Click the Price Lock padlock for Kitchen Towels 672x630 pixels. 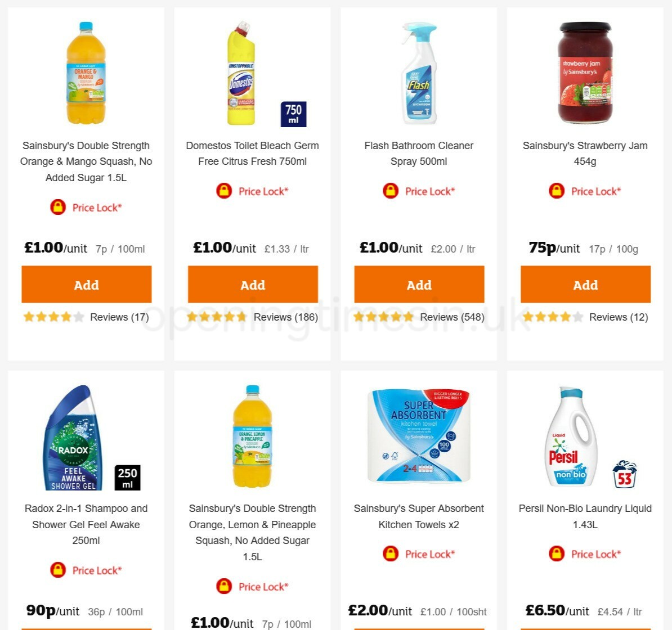pos(390,554)
